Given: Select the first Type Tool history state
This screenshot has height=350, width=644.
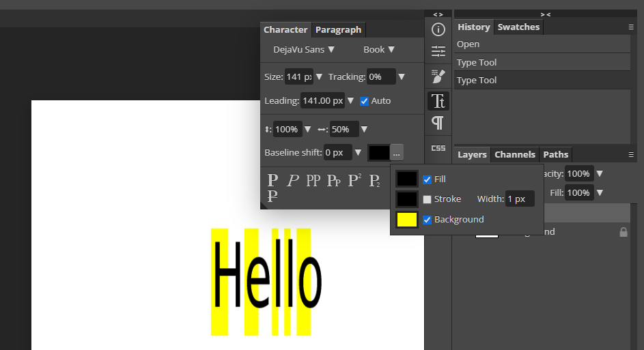Looking at the screenshot, I should [542, 62].
